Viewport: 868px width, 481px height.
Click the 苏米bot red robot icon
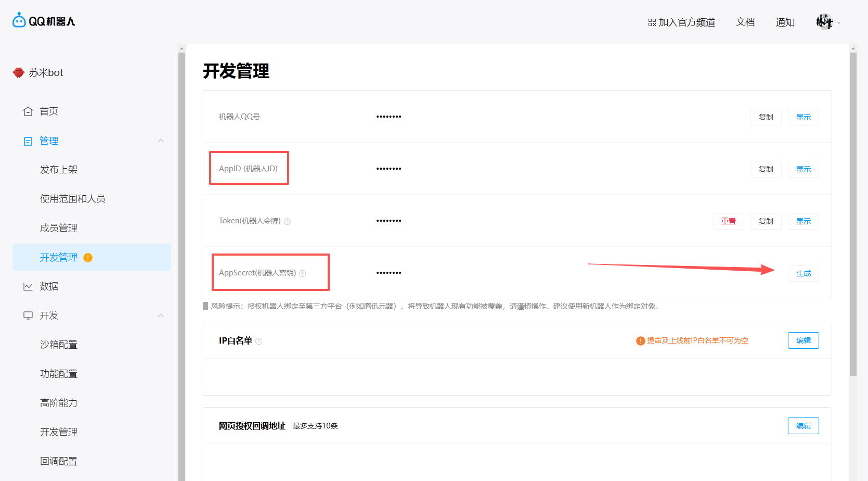[19, 72]
